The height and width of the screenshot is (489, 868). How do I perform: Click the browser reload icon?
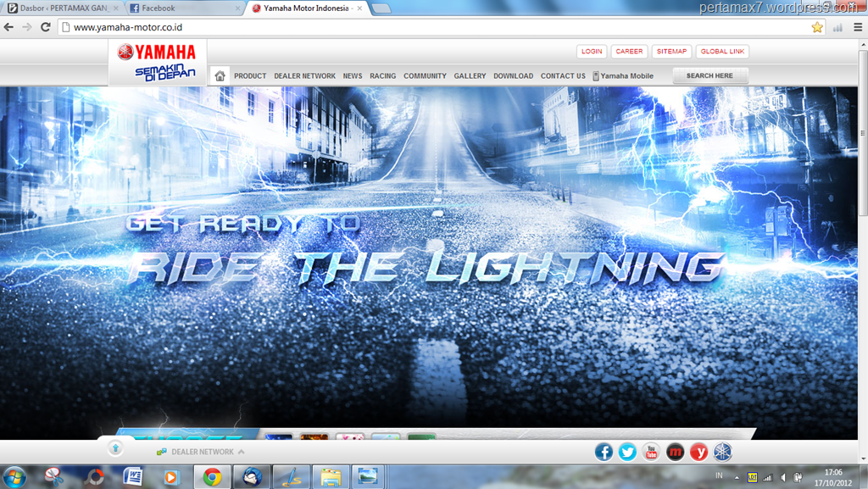click(x=46, y=27)
